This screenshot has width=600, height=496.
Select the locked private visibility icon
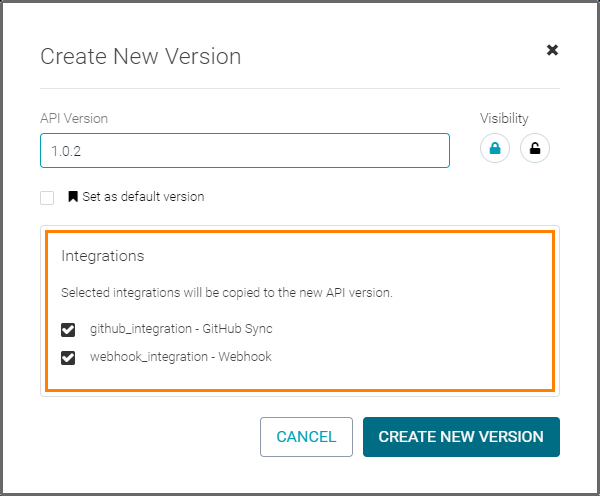point(495,149)
